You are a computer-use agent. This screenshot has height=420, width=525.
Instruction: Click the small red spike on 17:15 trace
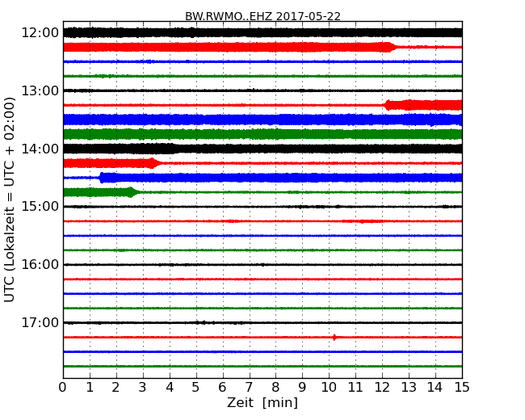(x=334, y=338)
